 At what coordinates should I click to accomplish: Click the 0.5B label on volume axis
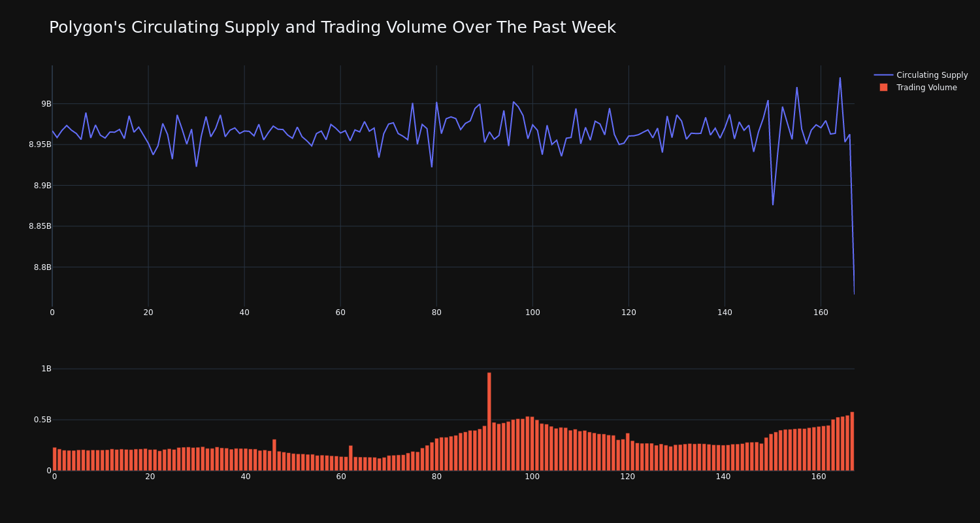coord(42,420)
